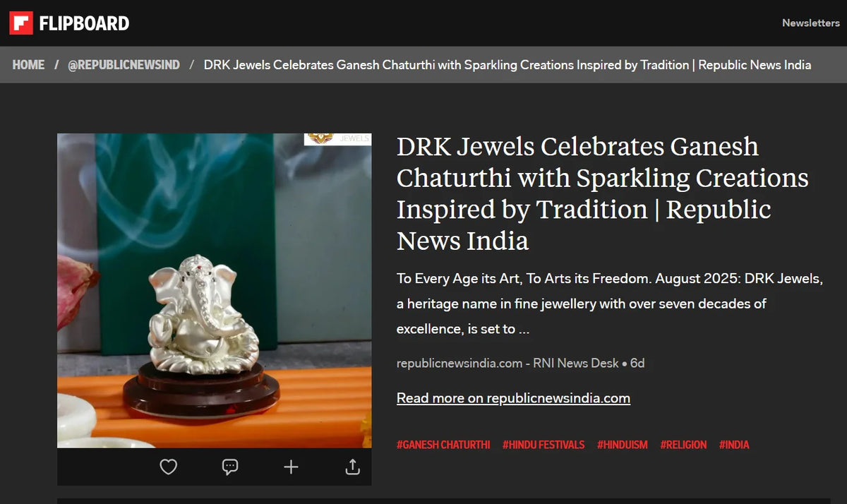Select the #HINDUISM topic tag

[623, 445]
